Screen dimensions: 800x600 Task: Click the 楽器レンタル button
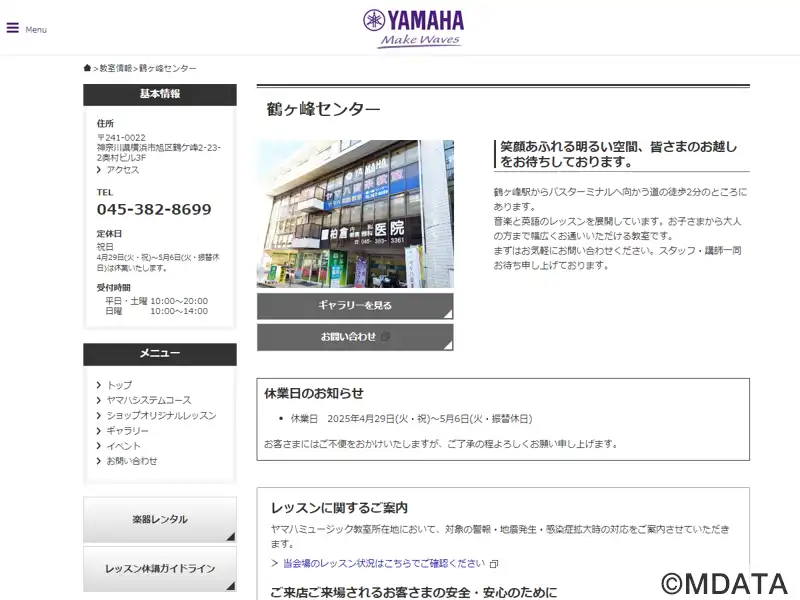160,519
